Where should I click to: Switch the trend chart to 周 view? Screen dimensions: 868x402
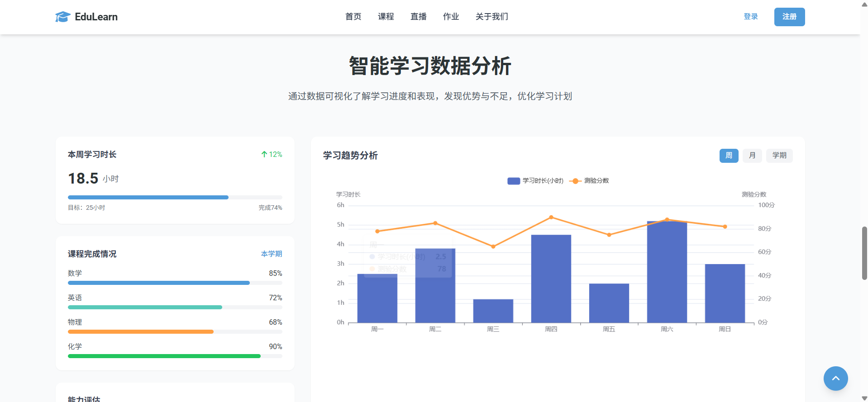(729, 156)
